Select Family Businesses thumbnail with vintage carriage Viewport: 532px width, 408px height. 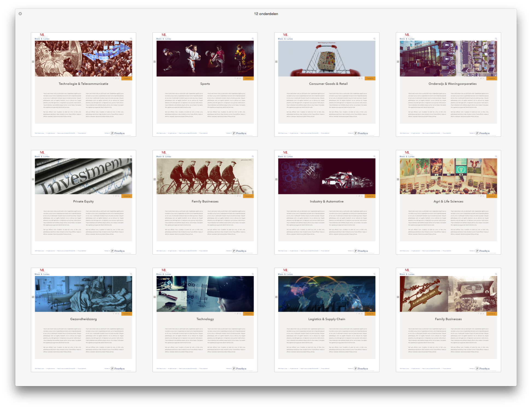(x=448, y=320)
